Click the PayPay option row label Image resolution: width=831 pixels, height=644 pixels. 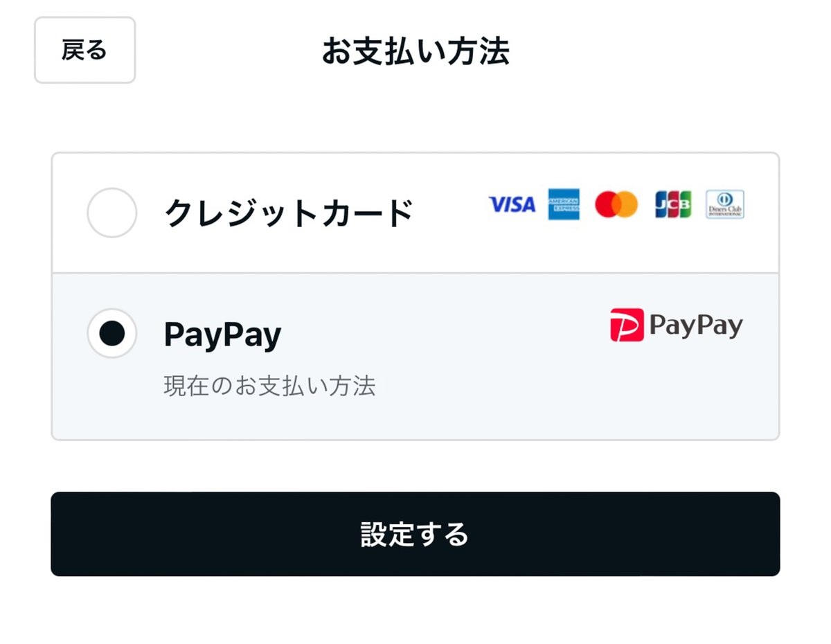[x=222, y=333]
